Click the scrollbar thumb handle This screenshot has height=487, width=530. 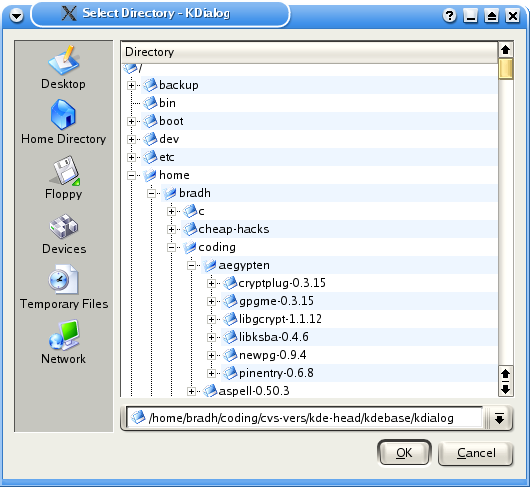point(506,69)
